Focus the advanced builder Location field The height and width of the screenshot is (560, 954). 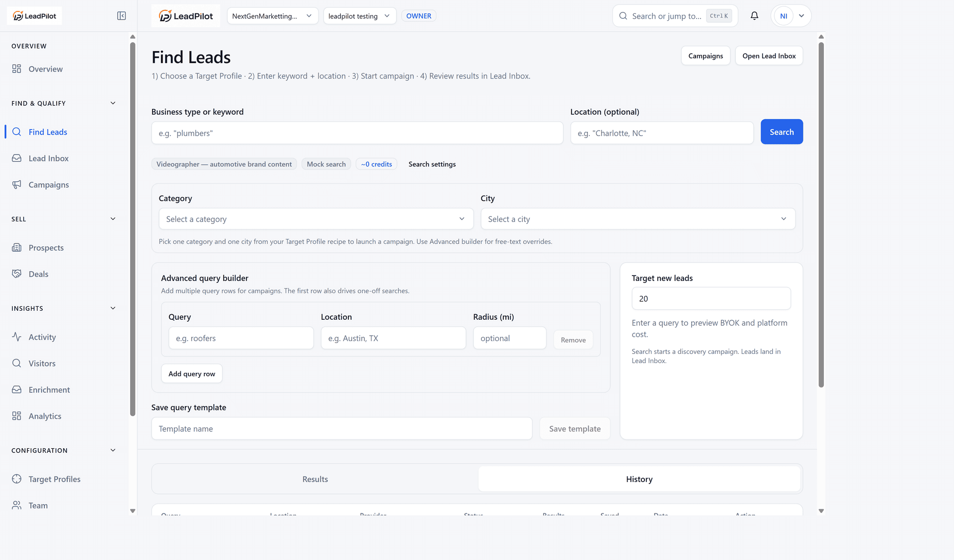tap(394, 338)
